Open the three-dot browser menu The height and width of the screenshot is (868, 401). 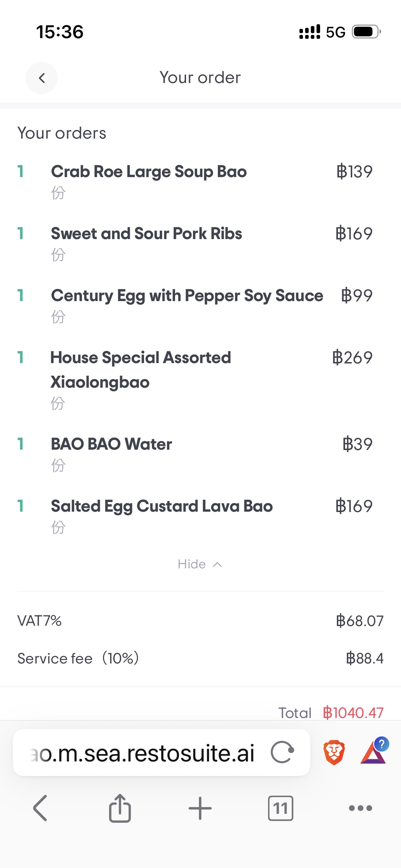[360, 808]
